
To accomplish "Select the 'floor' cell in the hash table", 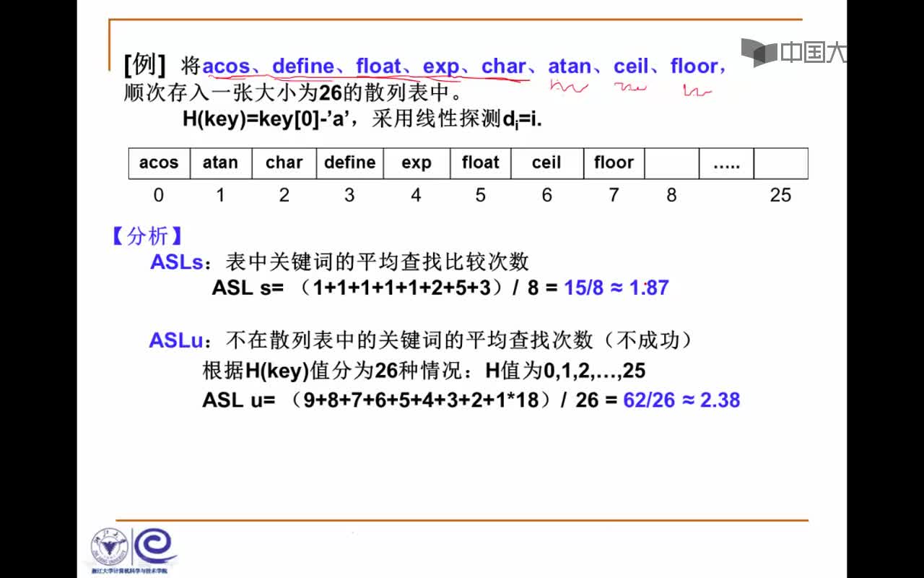I will (614, 163).
